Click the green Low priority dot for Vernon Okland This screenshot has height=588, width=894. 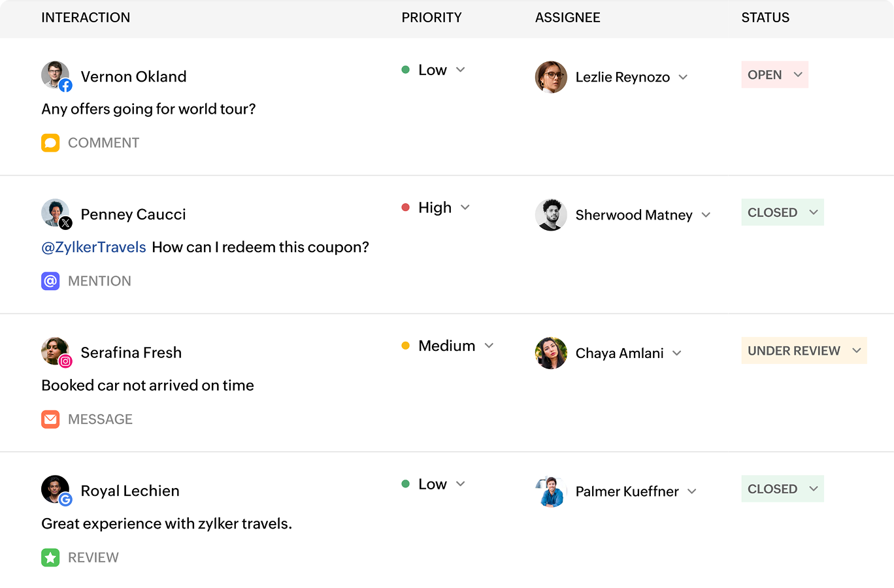(405, 70)
